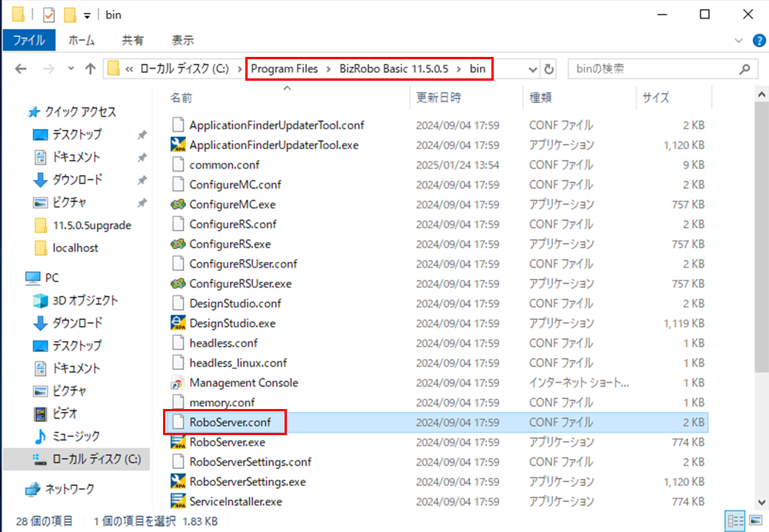This screenshot has width=769, height=532.
Task: Select RoboServerSettings.conf file name
Action: click(251, 462)
